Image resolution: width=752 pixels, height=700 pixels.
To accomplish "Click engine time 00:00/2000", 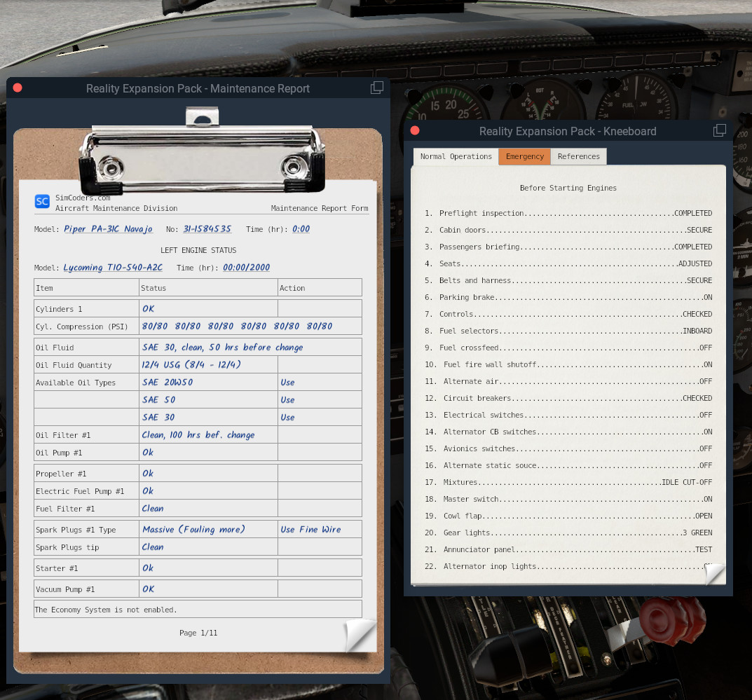I will [x=247, y=268].
